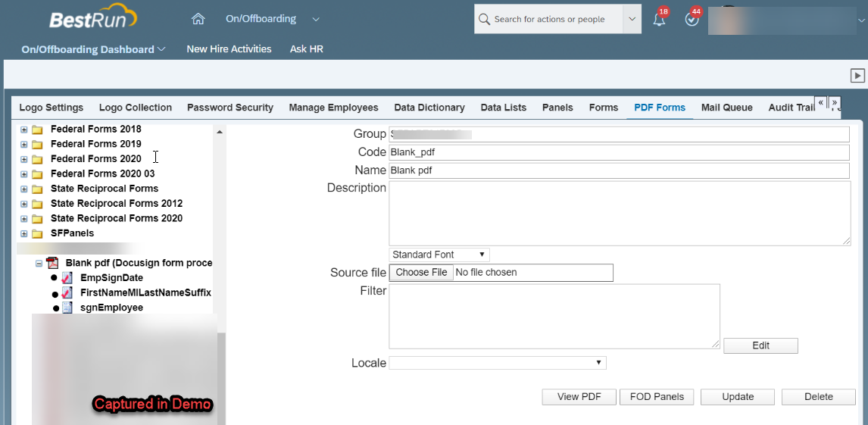
Task: Open the On/Offboarding Dashboard menu
Action: (x=94, y=49)
